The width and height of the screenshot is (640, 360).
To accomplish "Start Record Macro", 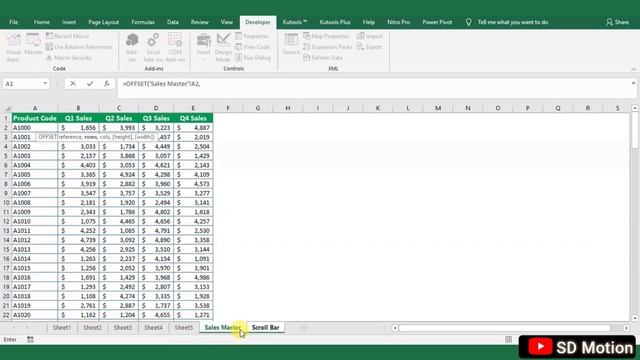I will click(67, 36).
